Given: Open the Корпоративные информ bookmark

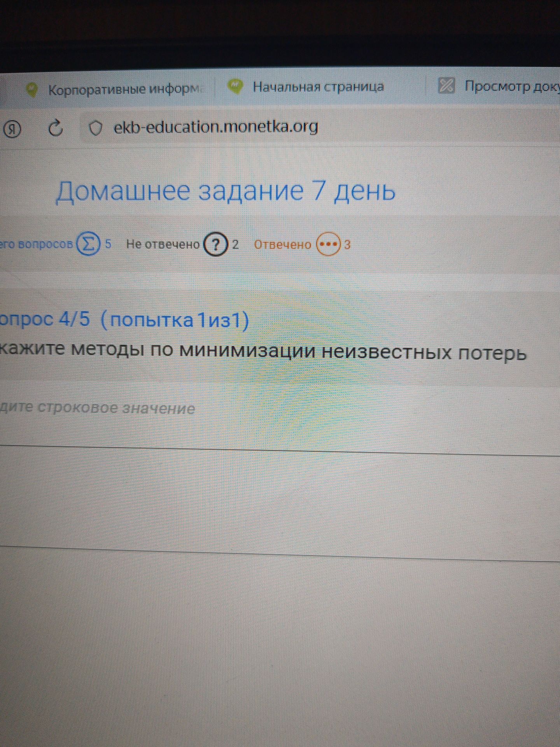Looking at the screenshot, I should tap(124, 90).
